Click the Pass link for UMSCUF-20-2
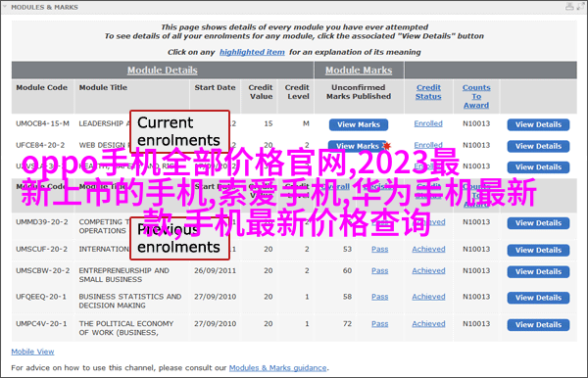The image size is (588, 378). [x=380, y=249]
